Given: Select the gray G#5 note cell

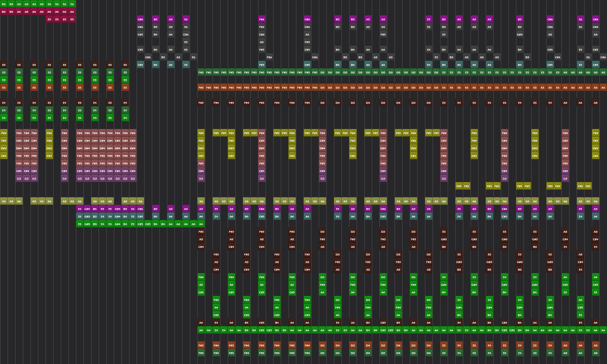Looking at the screenshot, I should point(520,34).
